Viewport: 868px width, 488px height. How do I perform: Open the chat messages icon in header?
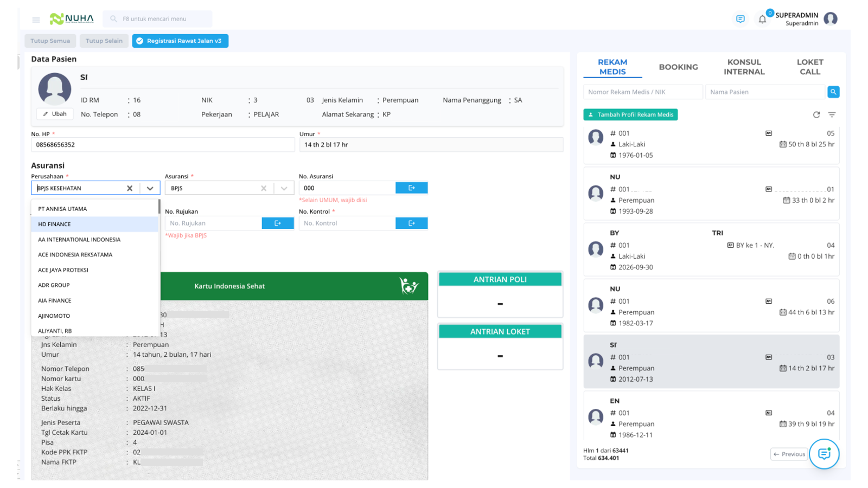point(740,19)
